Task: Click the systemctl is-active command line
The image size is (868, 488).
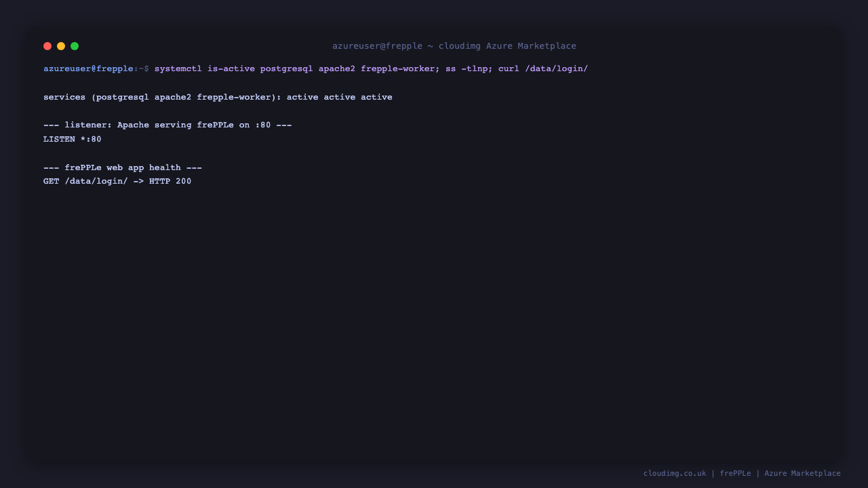Action: pyautogui.click(x=371, y=68)
